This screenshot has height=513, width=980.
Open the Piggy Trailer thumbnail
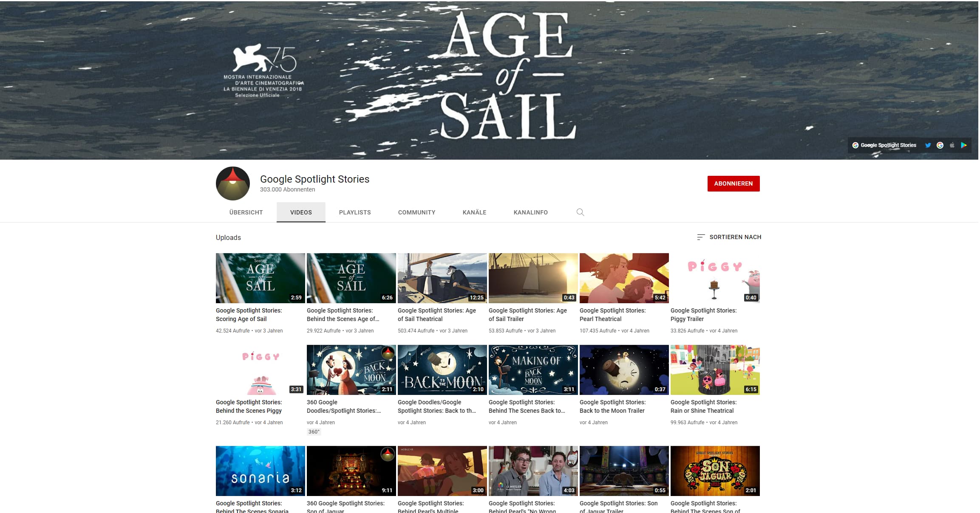coord(715,278)
